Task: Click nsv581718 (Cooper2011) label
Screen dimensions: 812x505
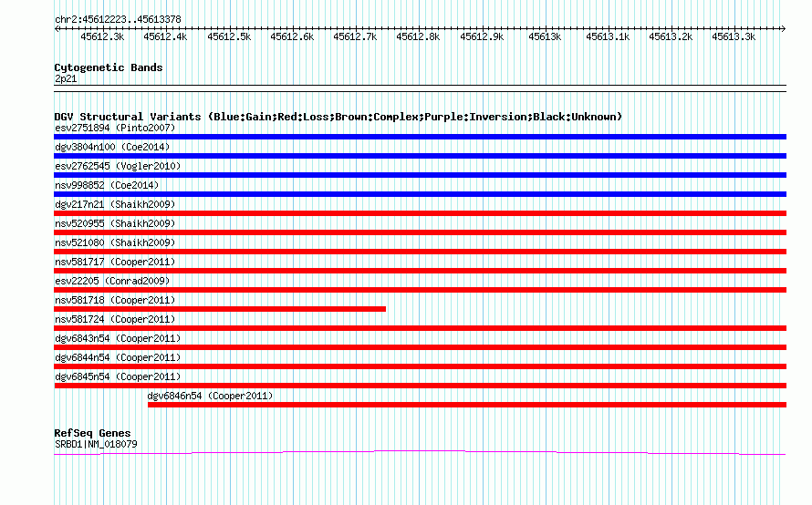Action: 115,300
